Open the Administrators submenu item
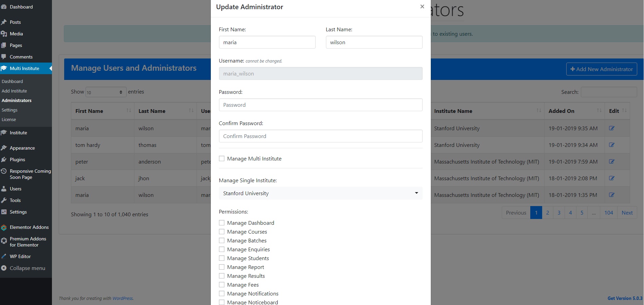 17,100
